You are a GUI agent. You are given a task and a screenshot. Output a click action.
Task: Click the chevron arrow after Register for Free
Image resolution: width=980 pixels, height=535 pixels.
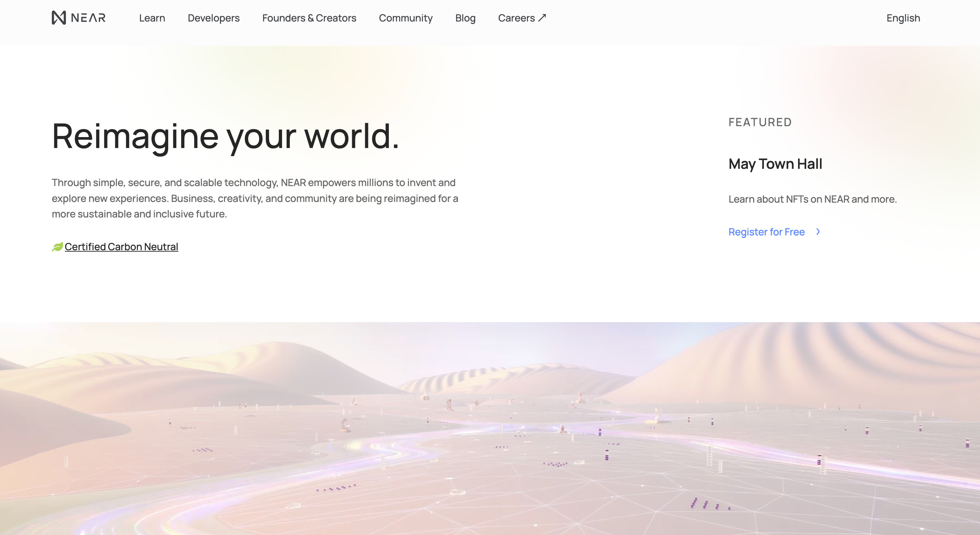tap(818, 232)
